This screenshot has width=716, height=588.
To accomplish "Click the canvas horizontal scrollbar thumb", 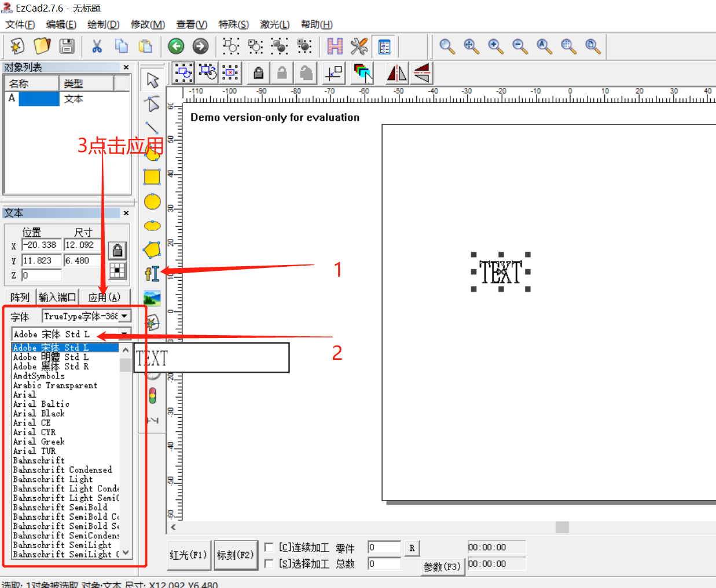I will point(562,527).
